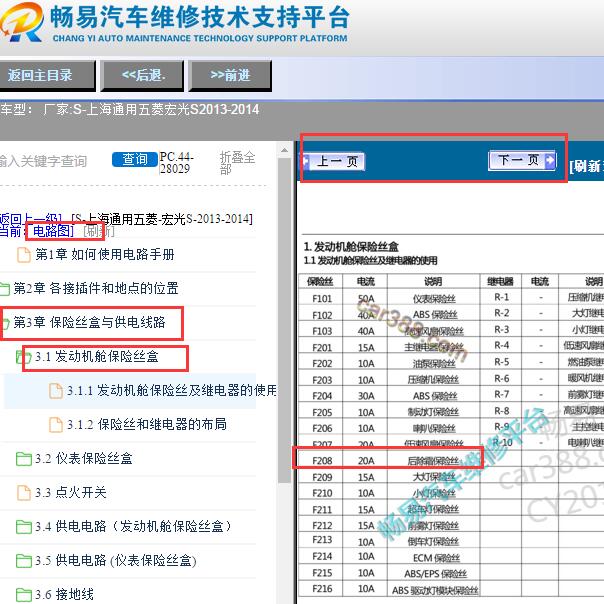Expand 第2章 各接插件和地点的位置
Viewport: 604px width, 604px height.
click(x=96, y=288)
